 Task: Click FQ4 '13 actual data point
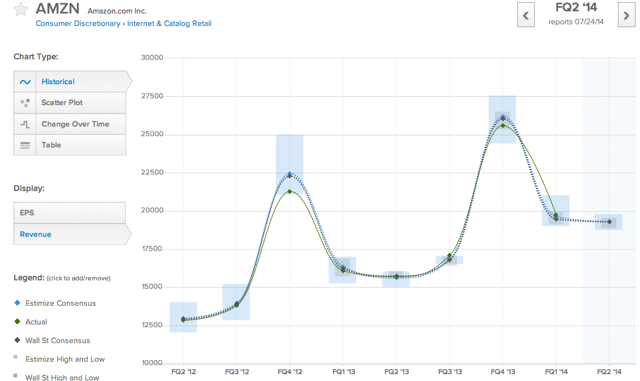[x=503, y=125]
